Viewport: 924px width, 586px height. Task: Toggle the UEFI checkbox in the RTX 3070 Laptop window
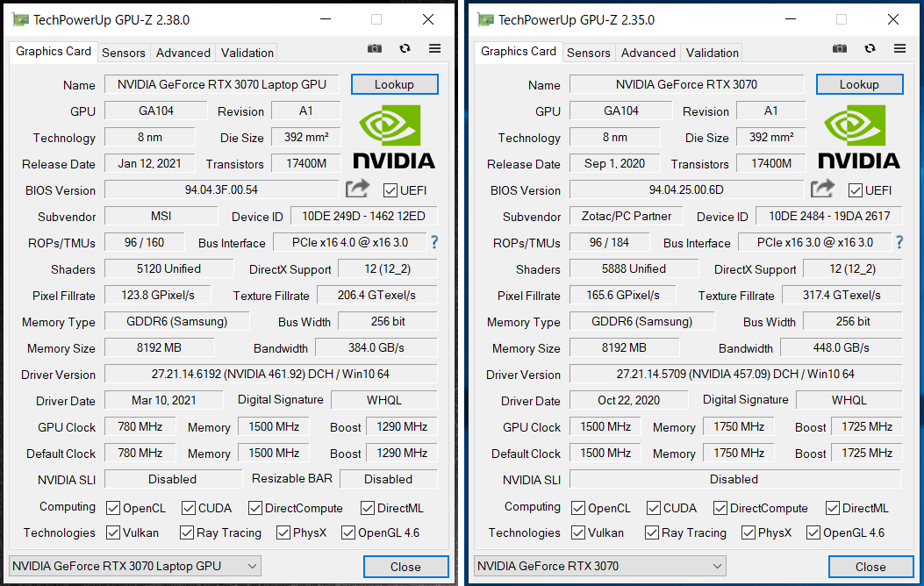[x=390, y=189]
